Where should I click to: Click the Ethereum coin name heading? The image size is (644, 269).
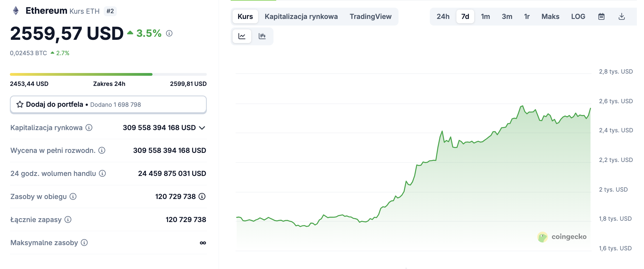[x=46, y=11]
